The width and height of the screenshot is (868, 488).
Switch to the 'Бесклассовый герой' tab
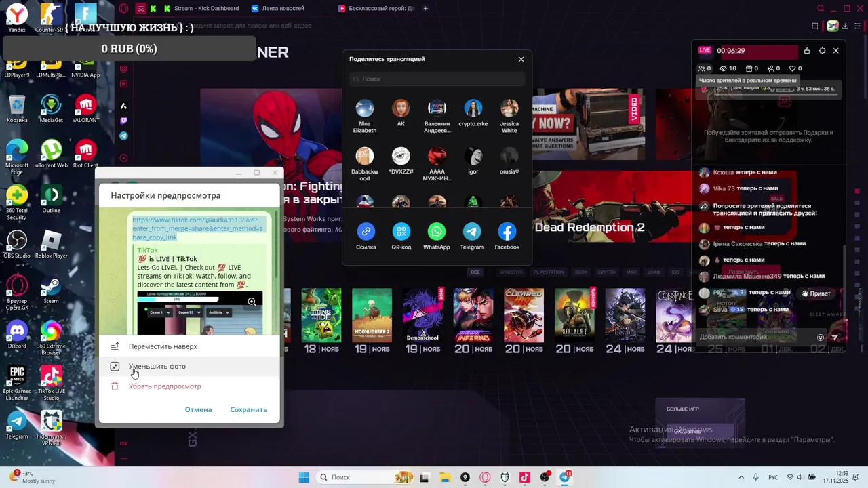(x=376, y=8)
